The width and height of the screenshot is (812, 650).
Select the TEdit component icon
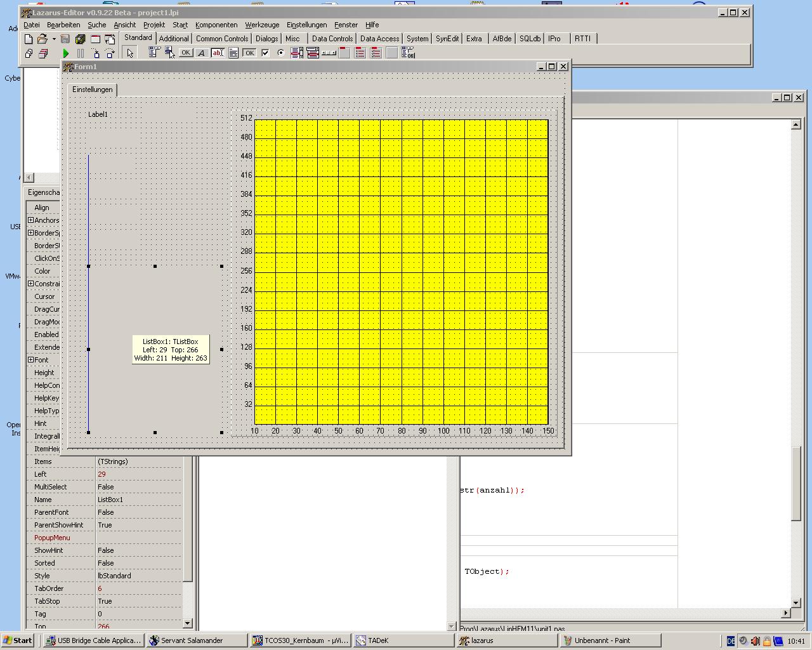click(x=218, y=53)
